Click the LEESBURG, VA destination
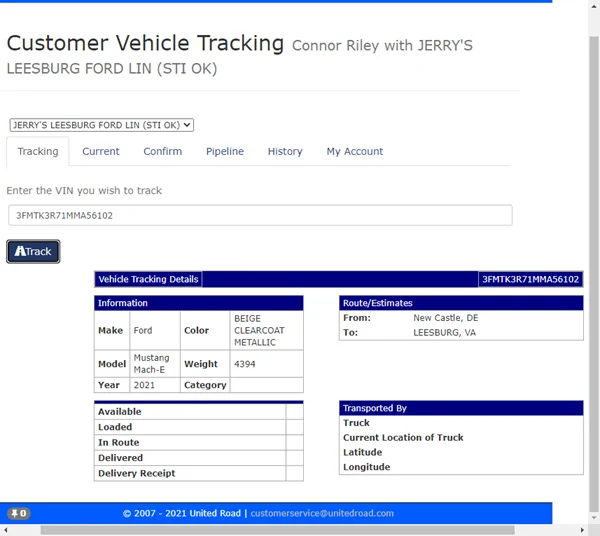600x536 pixels. (445, 332)
